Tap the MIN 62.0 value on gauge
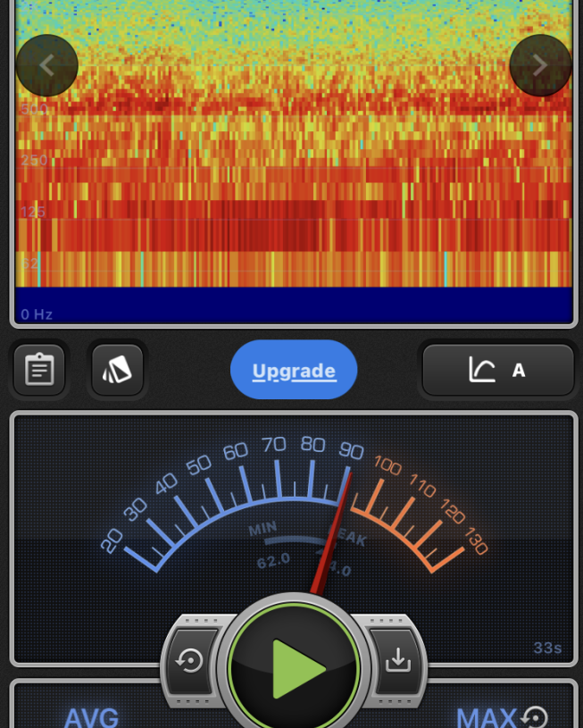 click(x=273, y=558)
